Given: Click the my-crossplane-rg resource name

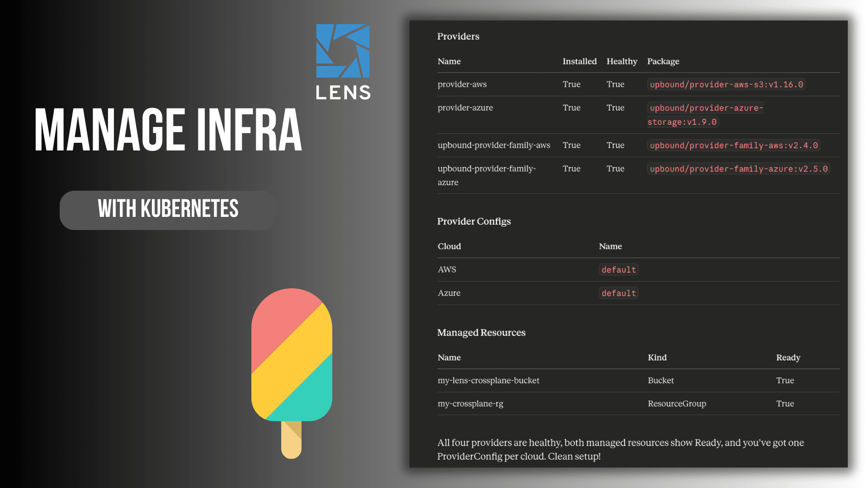Looking at the screenshot, I should (470, 404).
